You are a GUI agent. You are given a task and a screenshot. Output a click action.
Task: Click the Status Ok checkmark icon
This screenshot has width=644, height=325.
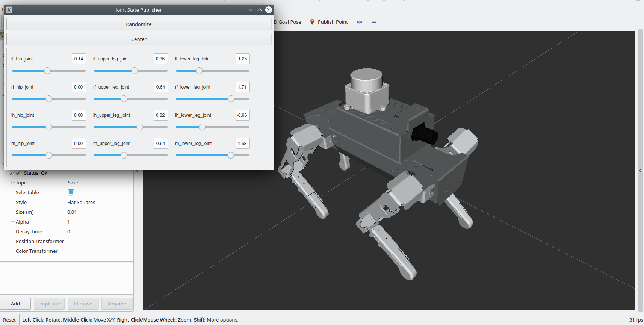click(x=18, y=173)
